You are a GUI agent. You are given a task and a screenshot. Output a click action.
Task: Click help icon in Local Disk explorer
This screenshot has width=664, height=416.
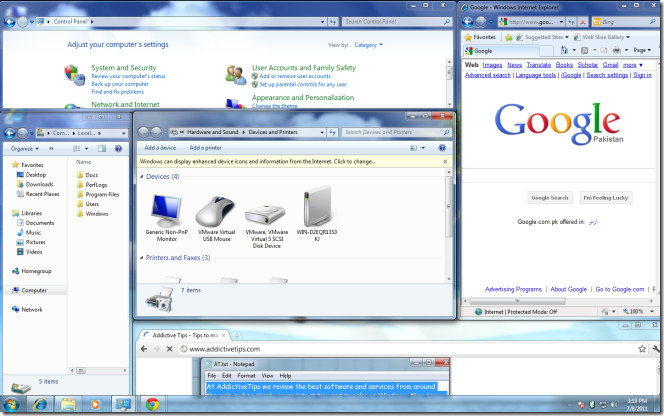119,149
